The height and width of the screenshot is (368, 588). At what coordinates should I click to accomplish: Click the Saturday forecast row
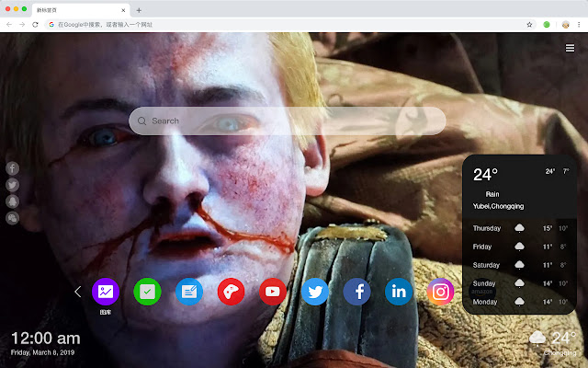[519, 265]
